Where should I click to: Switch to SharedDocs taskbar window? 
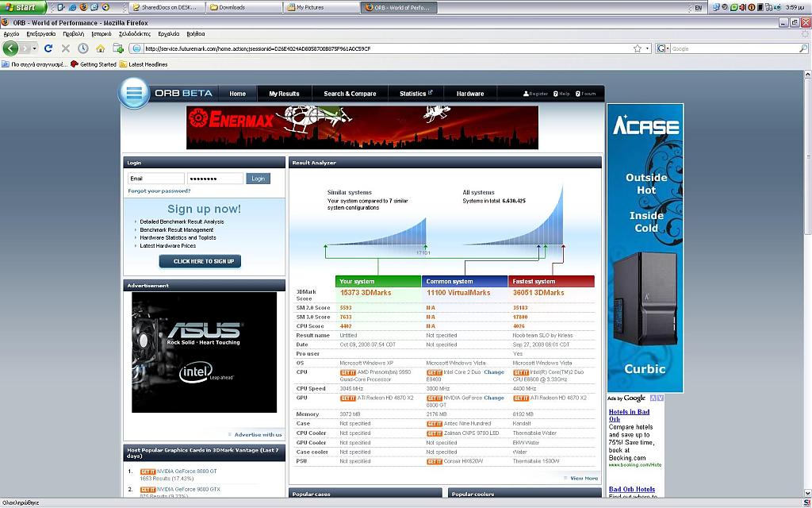click(x=167, y=8)
